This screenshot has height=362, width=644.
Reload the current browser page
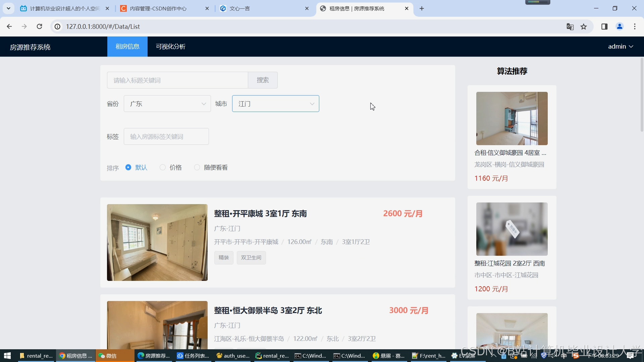(x=39, y=26)
